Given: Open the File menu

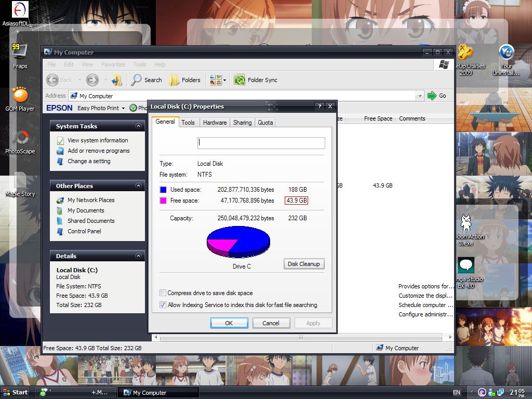Looking at the screenshot, I should point(51,64).
